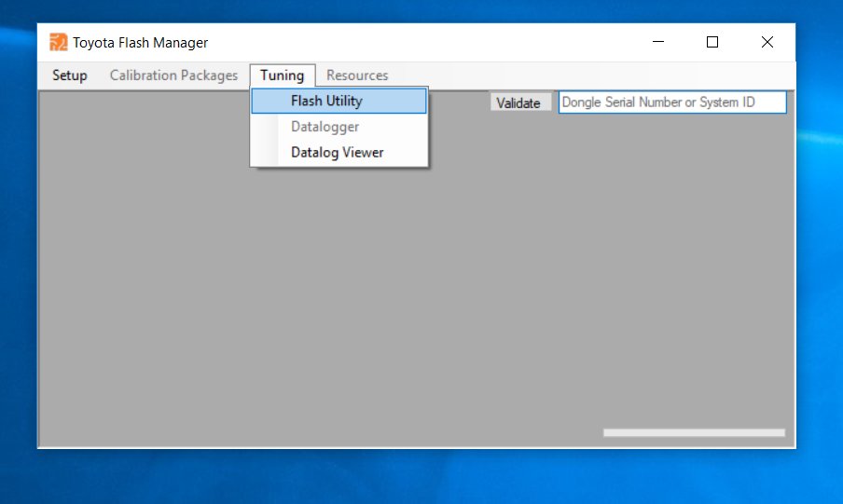
Task: Click the progress bar at the bottom right
Action: [x=694, y=432]
